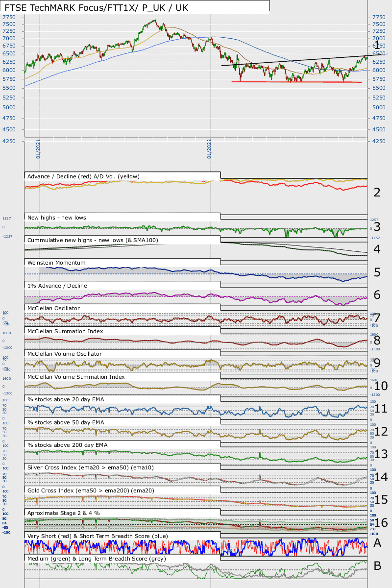This screenshot has height=588, width=392.
Task: Click the 01/2022 date axis label
Action: (x=210, y=148)
